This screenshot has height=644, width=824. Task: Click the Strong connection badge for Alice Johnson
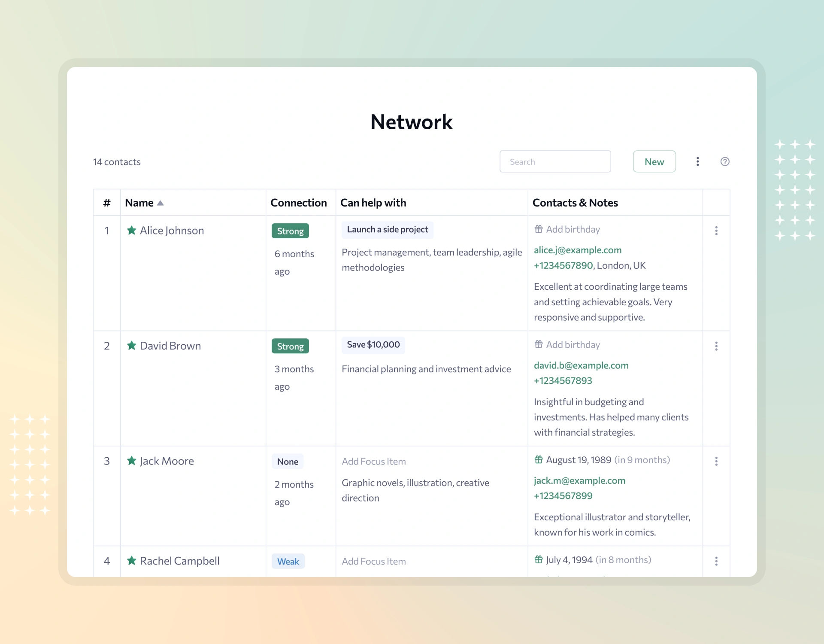(290, 231)
